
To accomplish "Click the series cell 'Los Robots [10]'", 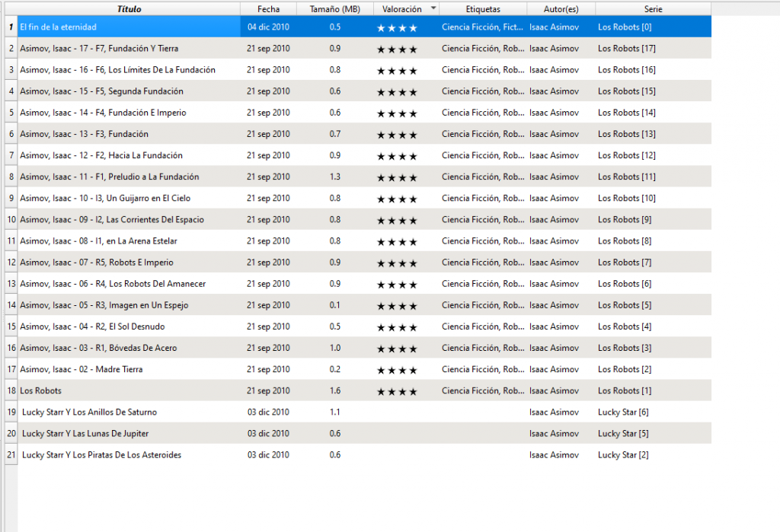I will click(627, 198).
